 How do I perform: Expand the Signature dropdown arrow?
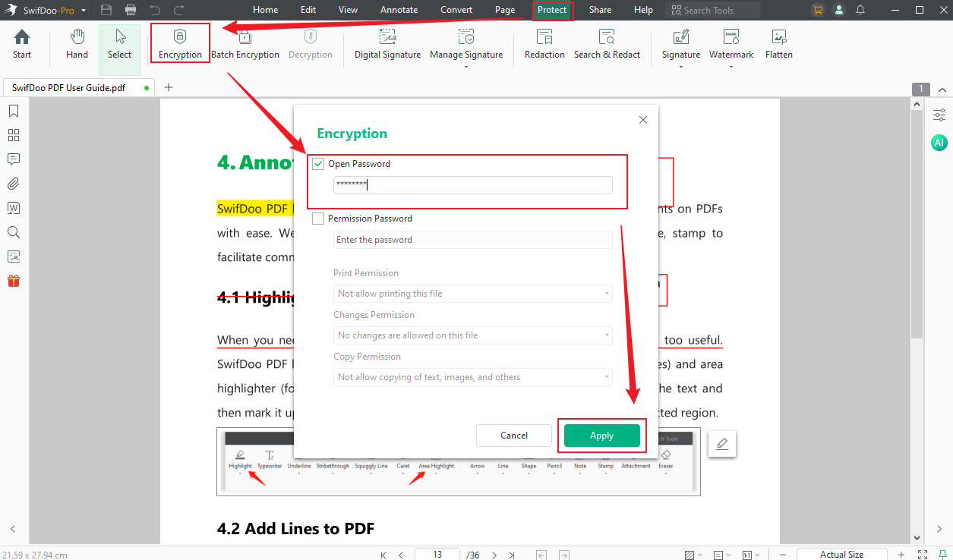point(681,67)
